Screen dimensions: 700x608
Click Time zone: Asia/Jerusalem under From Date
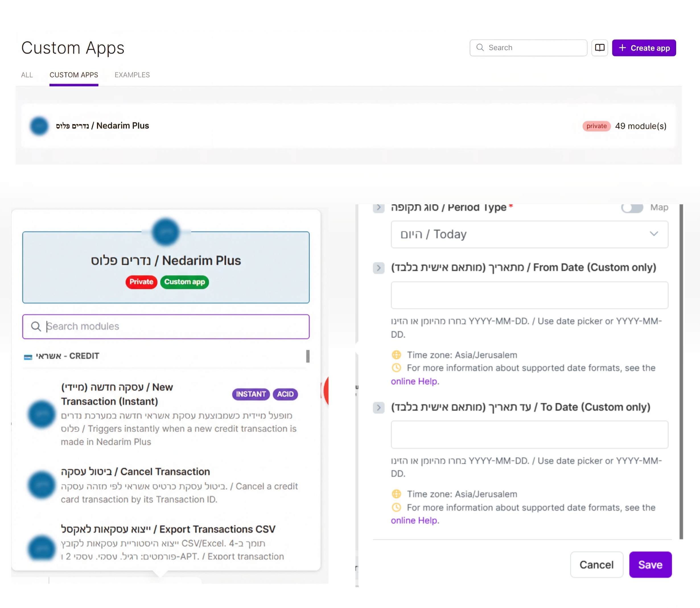click(462, 355)
